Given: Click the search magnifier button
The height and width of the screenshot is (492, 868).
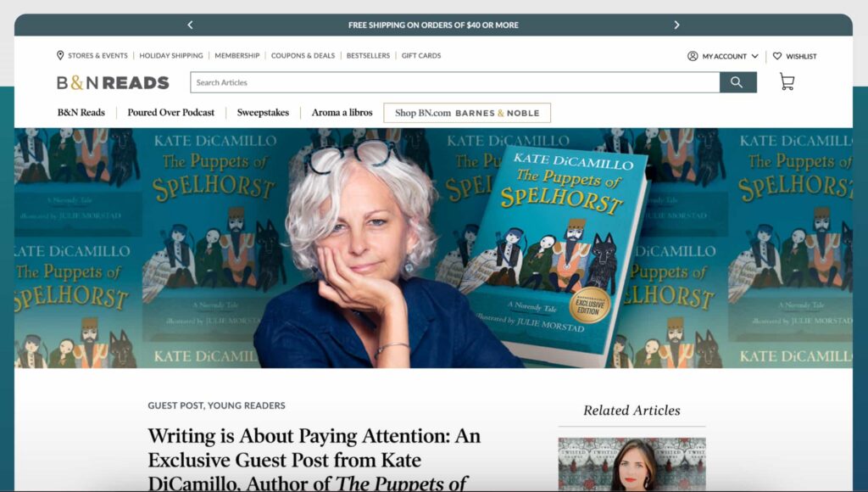Looking at the screenshot, I should point(738,82).
